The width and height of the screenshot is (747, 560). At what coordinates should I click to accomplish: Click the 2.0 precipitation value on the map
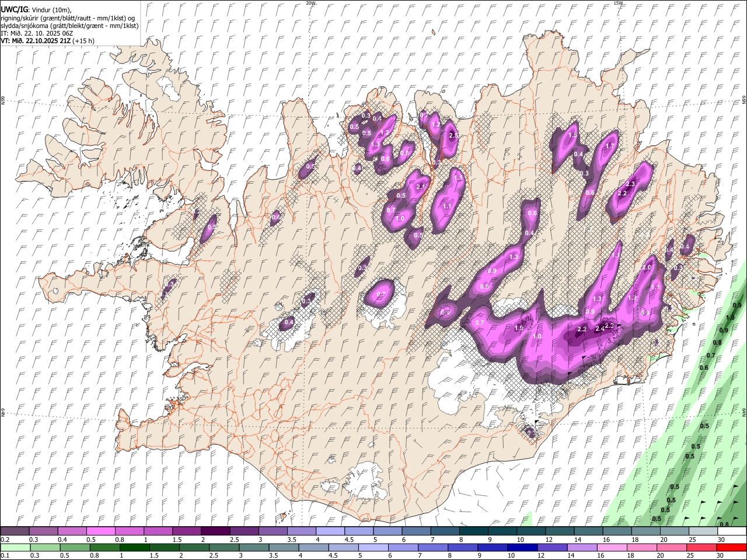point(646,267)
